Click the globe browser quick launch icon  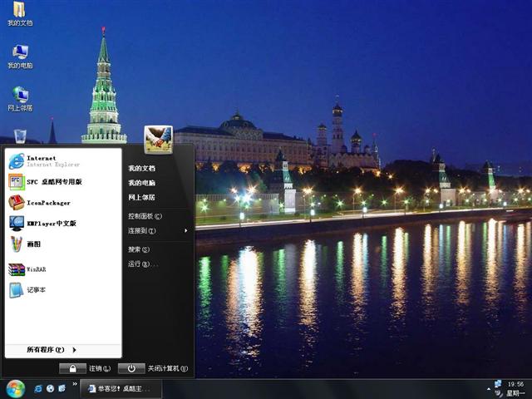click(50, 389)
